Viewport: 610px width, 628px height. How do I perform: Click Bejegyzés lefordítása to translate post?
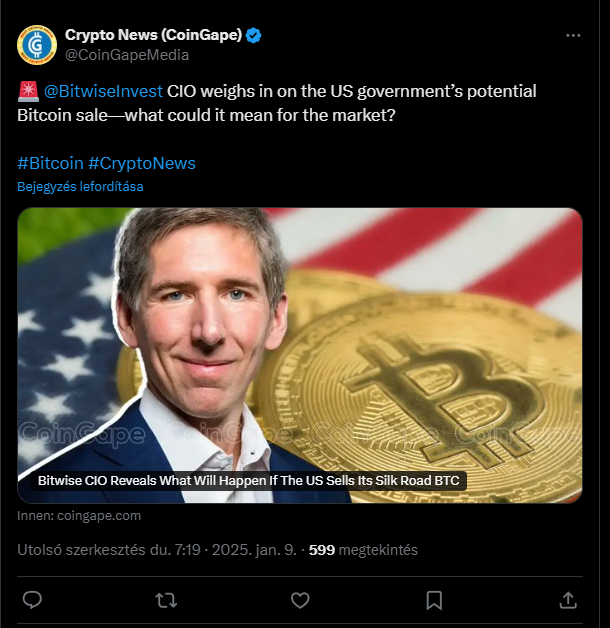point(80,187)
